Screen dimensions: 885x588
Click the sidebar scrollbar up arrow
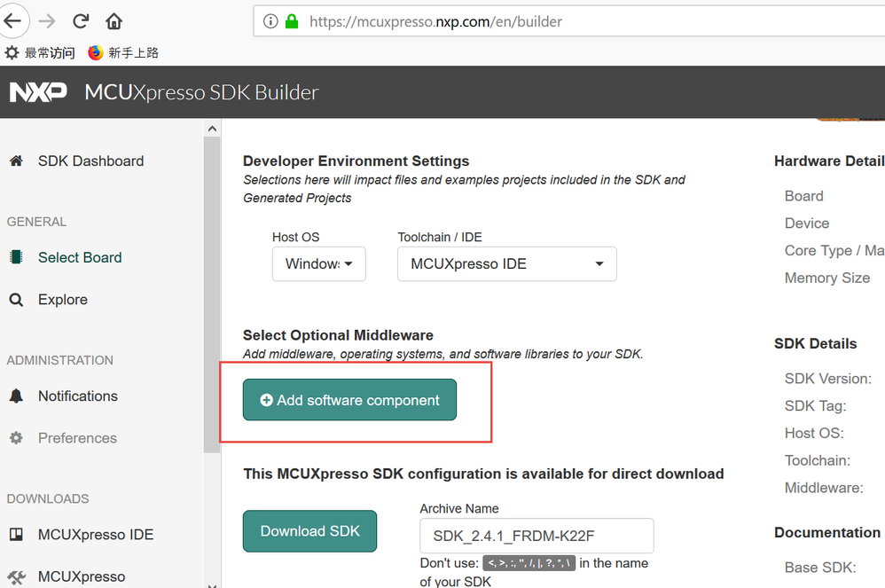click(212, 129)
